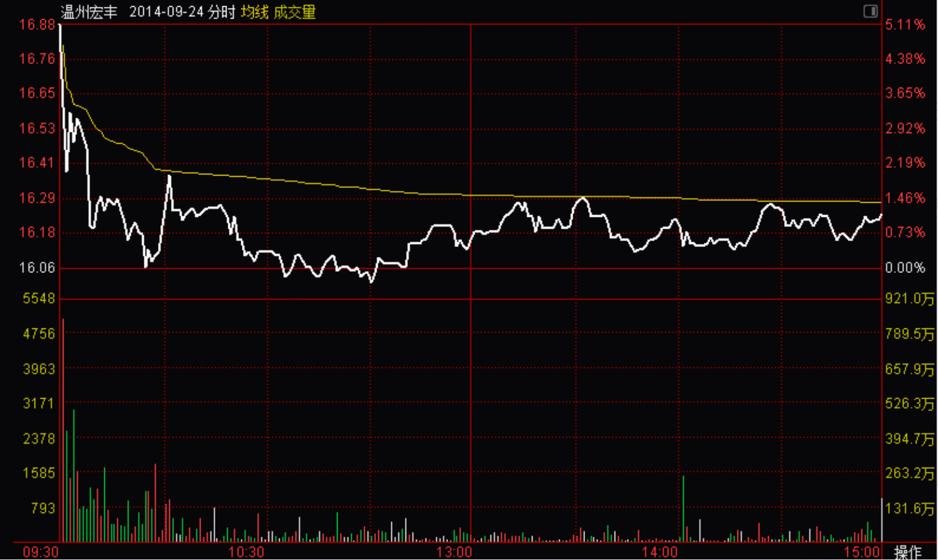This screenshot has width=938, height=560.
Task: Click the stock name 温州宏丰
Action: pyautogui.click(x=88, y=12)
